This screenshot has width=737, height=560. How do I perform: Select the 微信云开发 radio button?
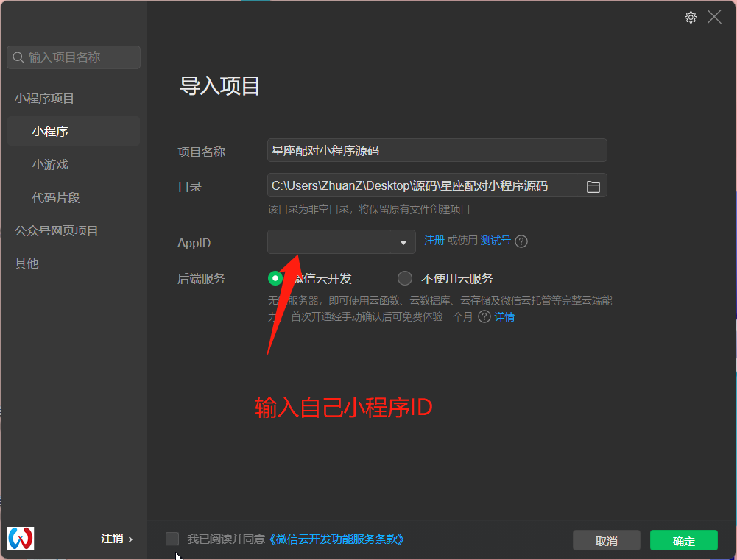275,278
